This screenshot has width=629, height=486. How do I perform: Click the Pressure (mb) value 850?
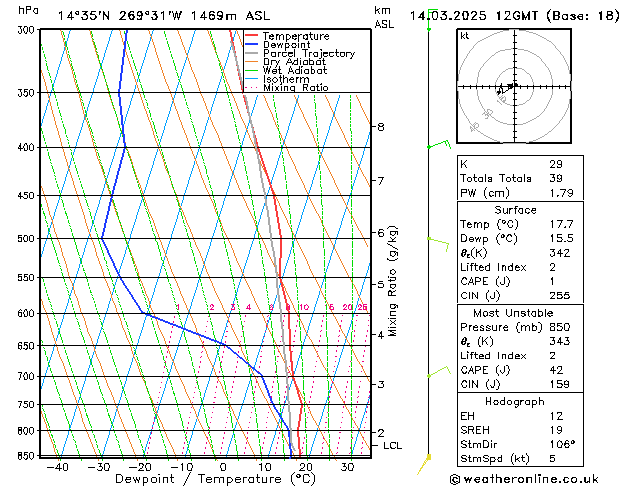(560, 327)
